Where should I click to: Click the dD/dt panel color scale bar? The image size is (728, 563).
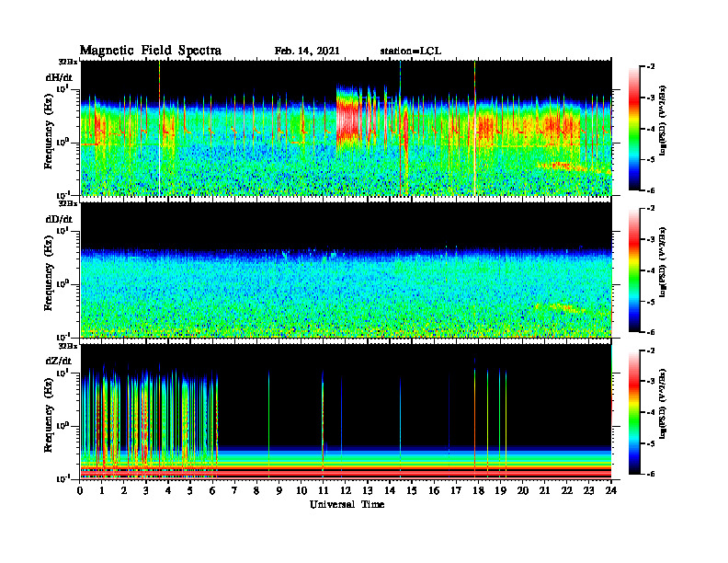tap(634, 270)
